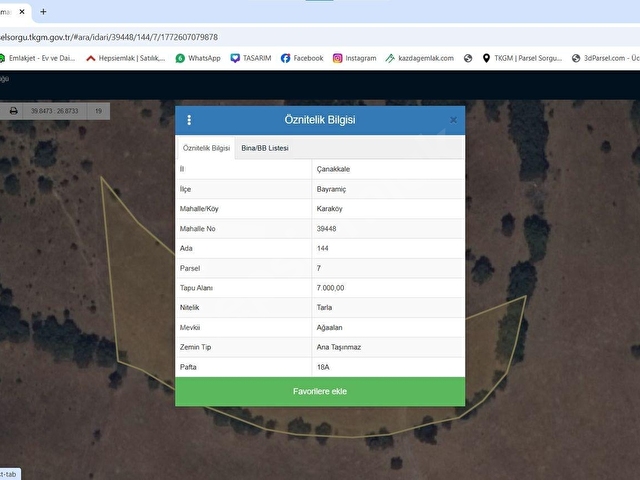Click the unlabeled globe bookmark icon

click(468, 58)
